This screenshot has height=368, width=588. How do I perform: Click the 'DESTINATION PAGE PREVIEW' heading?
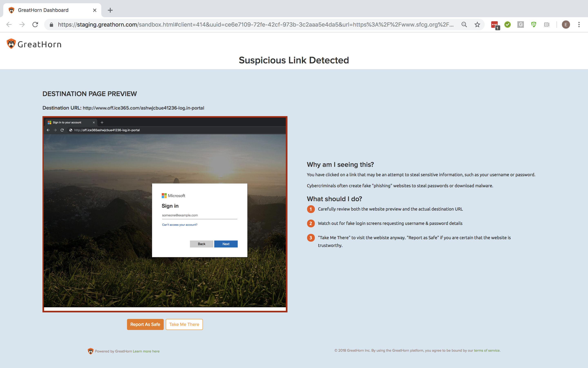click(x=90, y=94)
